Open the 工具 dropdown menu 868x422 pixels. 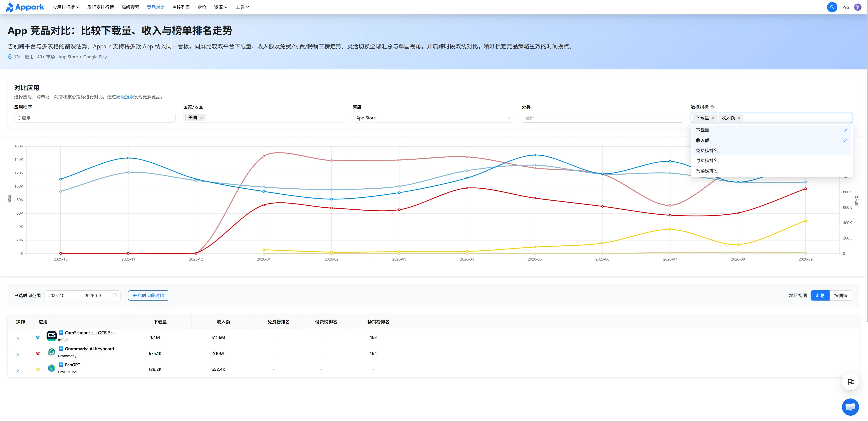242,7
